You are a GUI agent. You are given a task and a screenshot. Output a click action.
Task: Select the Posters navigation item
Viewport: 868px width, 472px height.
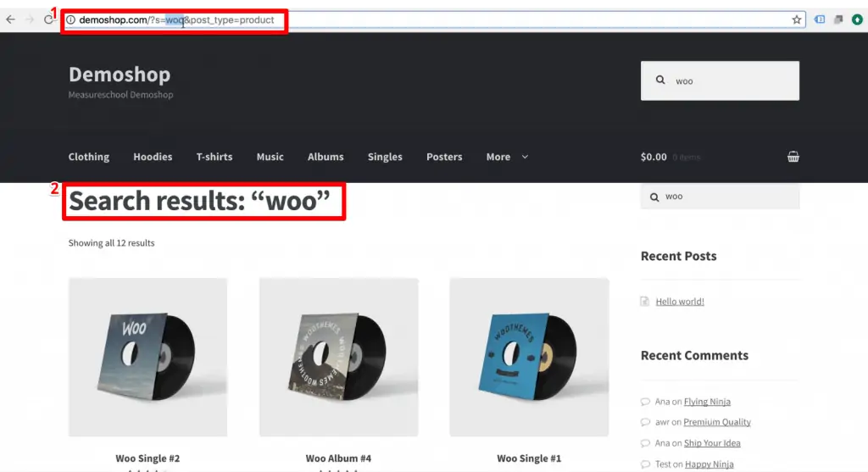tap(444, 157)
